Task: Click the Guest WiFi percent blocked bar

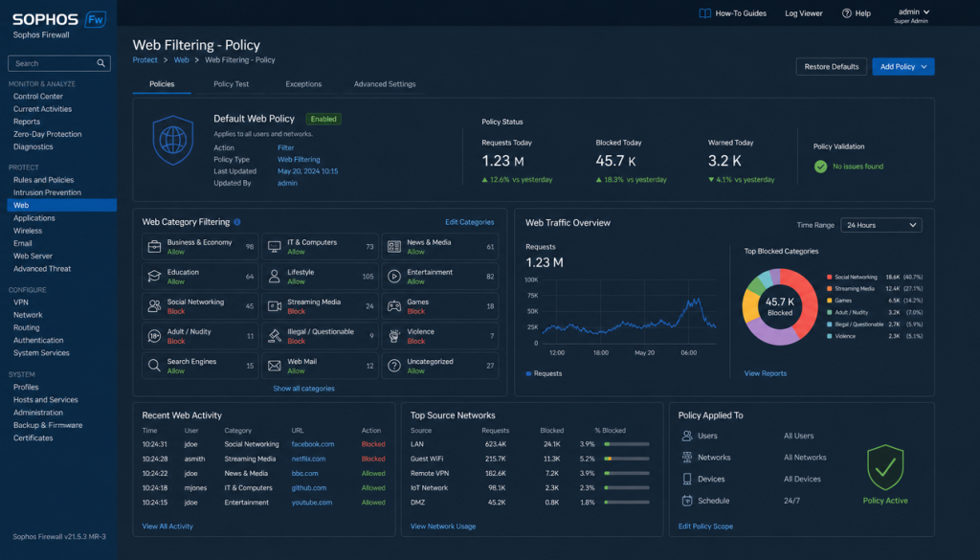Action: pyautogui.click(x=627, y=459)
